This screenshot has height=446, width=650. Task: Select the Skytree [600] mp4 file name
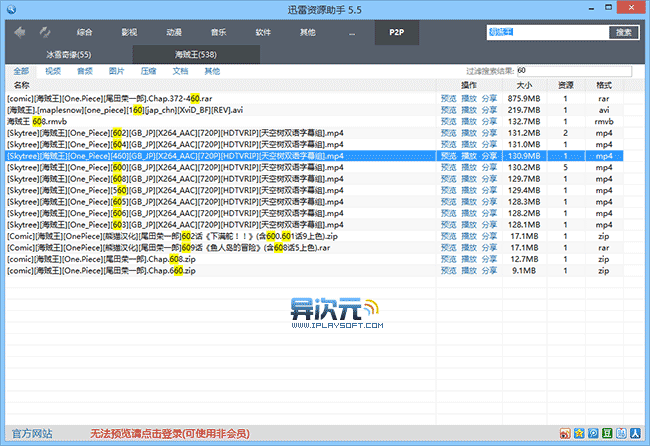pyautogui.click(x=175, y=167)
